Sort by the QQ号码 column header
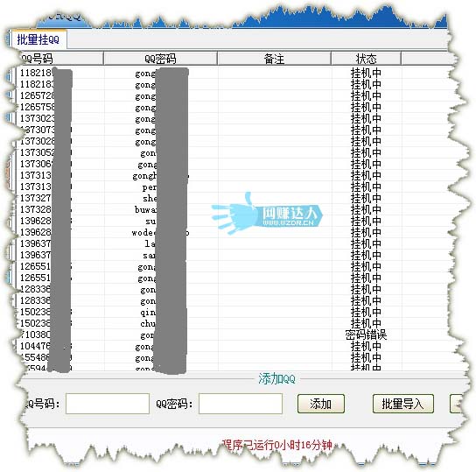Screen dimensions: 476x472 [x=59, y=59]
